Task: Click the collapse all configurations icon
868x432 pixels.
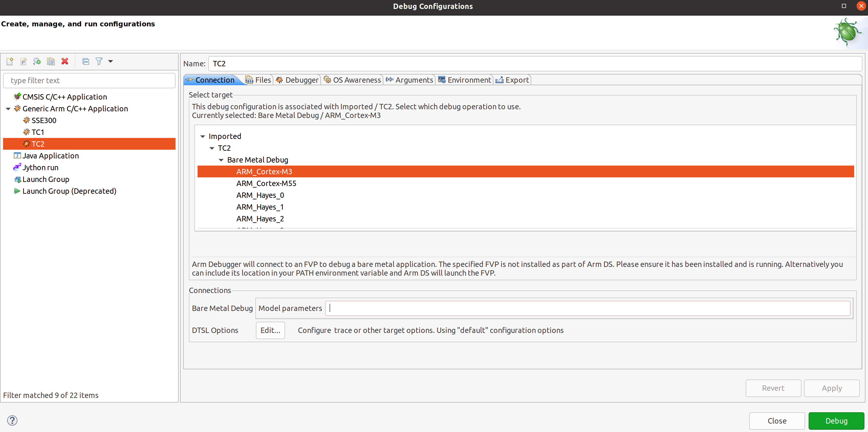Action: click(x=86, y=61)
